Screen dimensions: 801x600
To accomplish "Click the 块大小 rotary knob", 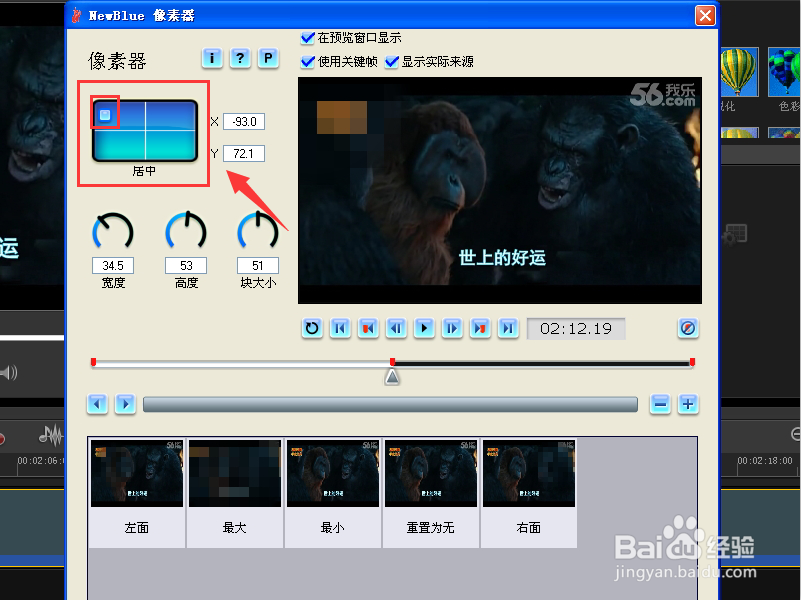I will 258,231.
